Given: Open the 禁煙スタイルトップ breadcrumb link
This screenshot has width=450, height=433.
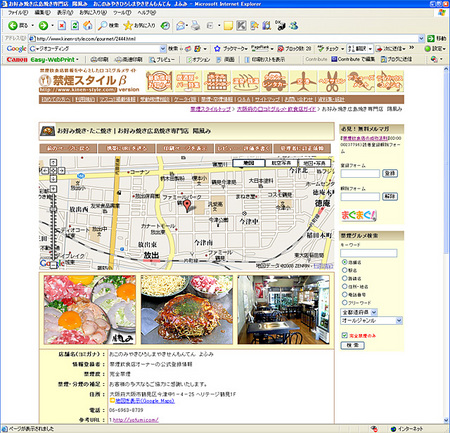Looking at the screenshot, I should (x=210, y=109).
